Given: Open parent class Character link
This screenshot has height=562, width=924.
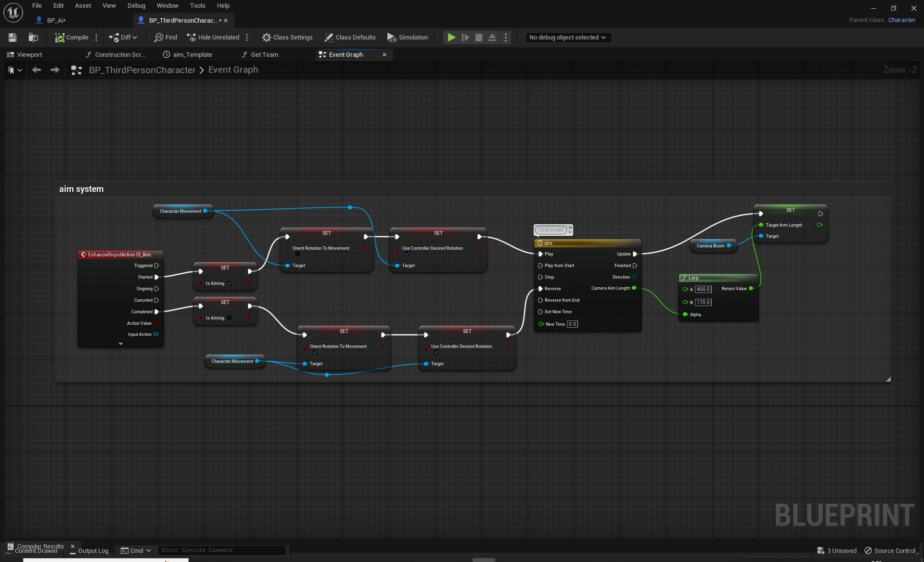Looking at the screenshot, I should [901, 20].
